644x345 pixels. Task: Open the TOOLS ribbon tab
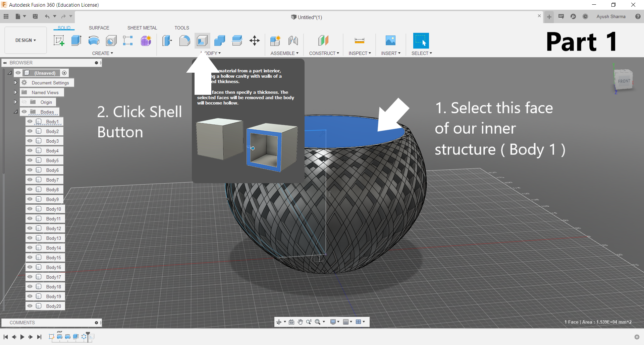coord(182,28)
